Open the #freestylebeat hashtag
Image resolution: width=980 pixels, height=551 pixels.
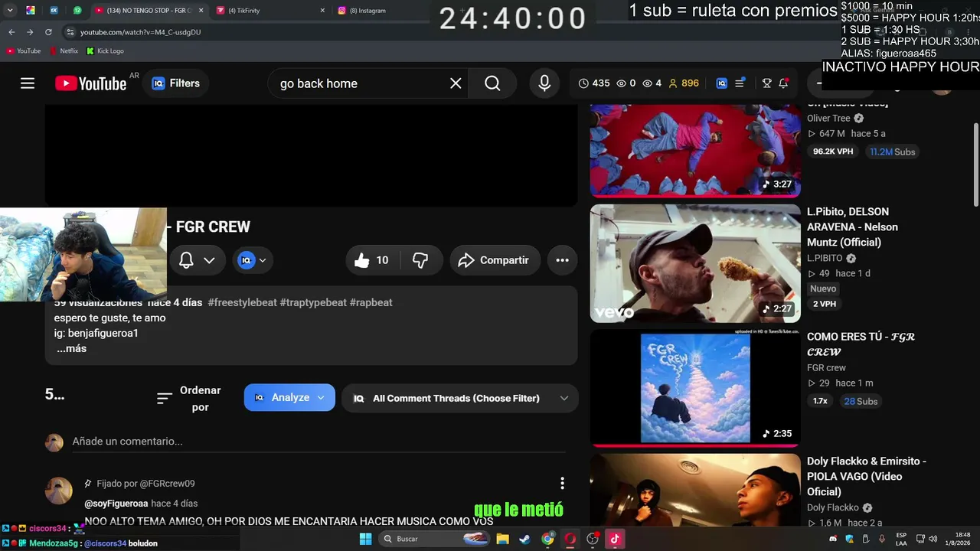pyautogui.click(x=242, y=302)
